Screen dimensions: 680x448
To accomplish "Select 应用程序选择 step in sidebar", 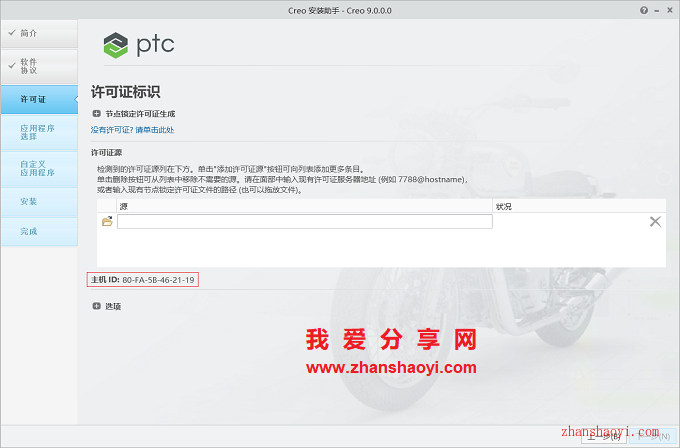I will click(x=39, y=132).
